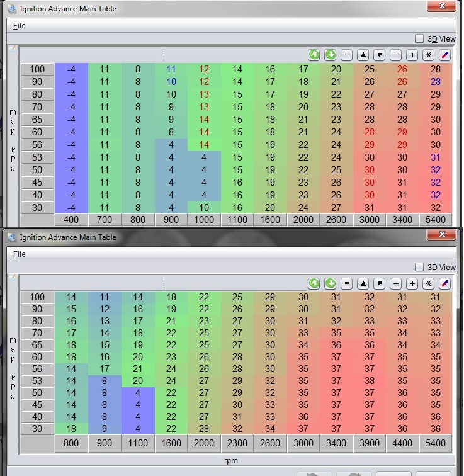Select the 5400 rpm column header in upper table

tap(435, 220)
